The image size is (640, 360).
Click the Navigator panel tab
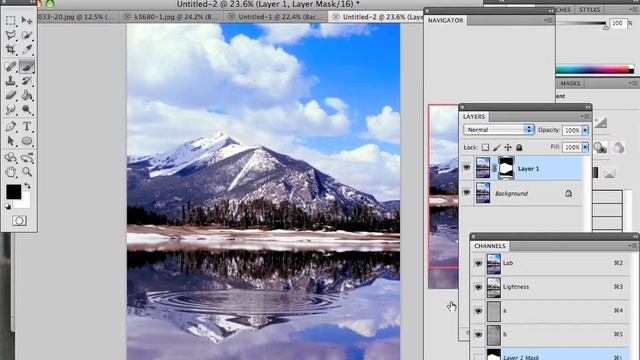tap(445, 20)
